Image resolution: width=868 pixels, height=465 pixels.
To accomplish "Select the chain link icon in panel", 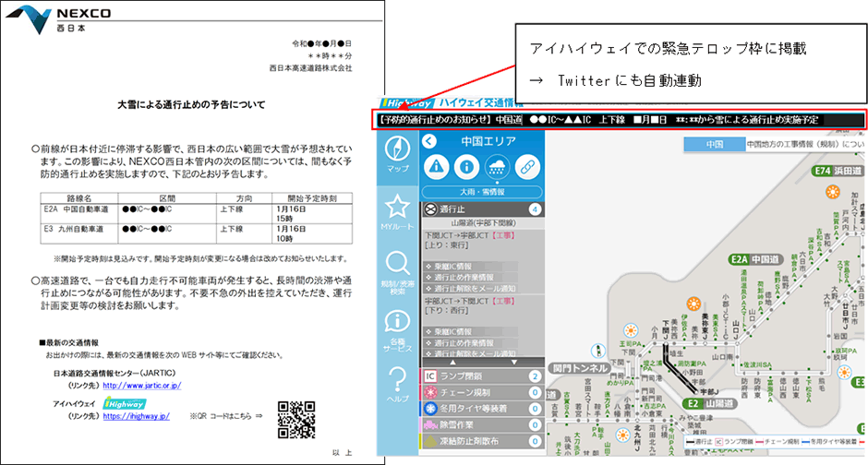I will coord(527,166).
